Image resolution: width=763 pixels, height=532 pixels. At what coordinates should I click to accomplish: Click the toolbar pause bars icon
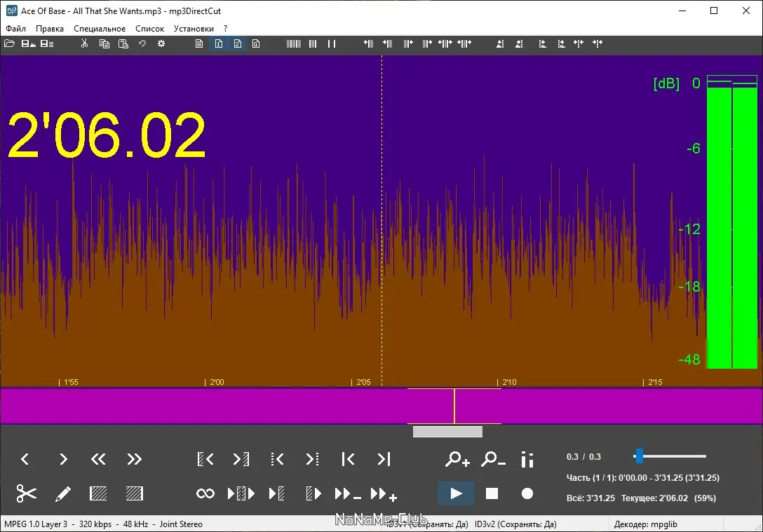tap(332, 43)
